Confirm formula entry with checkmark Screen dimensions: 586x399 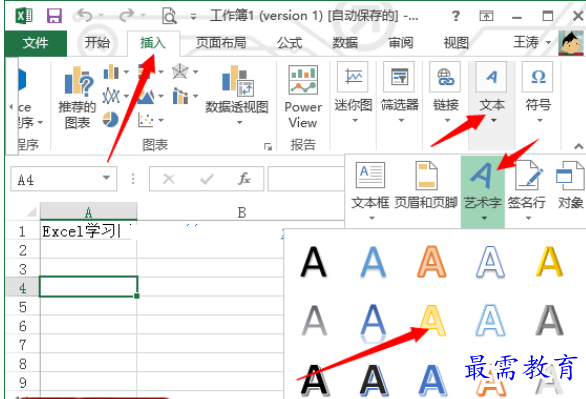(x=207, y=179)
